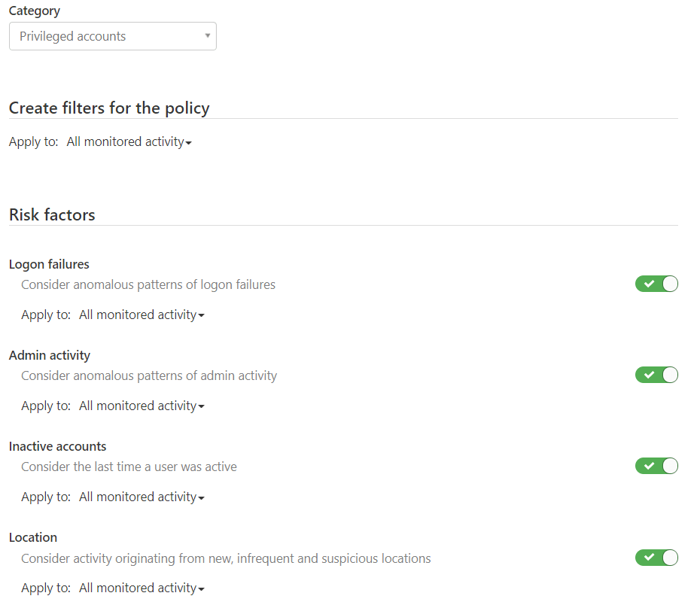This screenshot has height=605, width=700.
Task: Click the Create filters for the policy heading
Action: pos(109,108)
